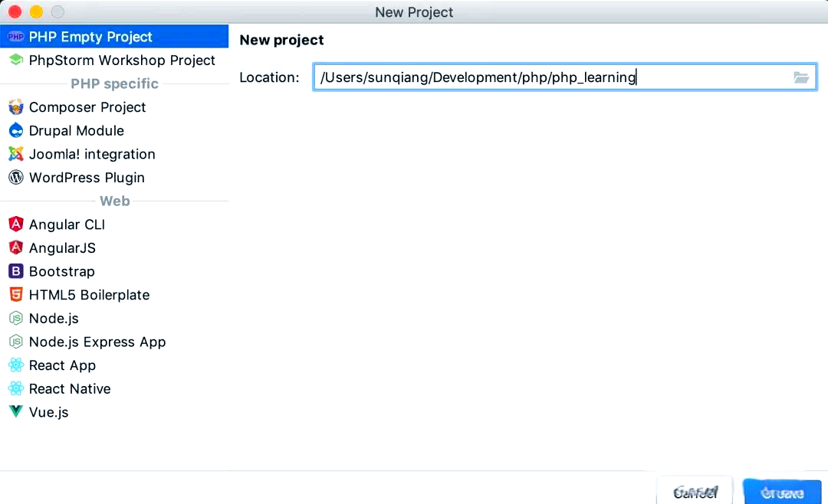Click the blue Create button

click(x=782, y=493)
